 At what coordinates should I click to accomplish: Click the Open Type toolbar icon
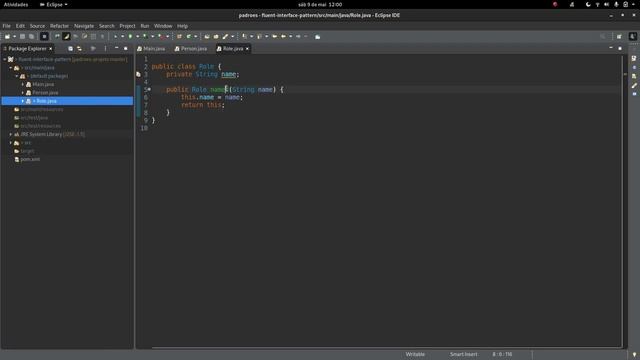point(207,37)
